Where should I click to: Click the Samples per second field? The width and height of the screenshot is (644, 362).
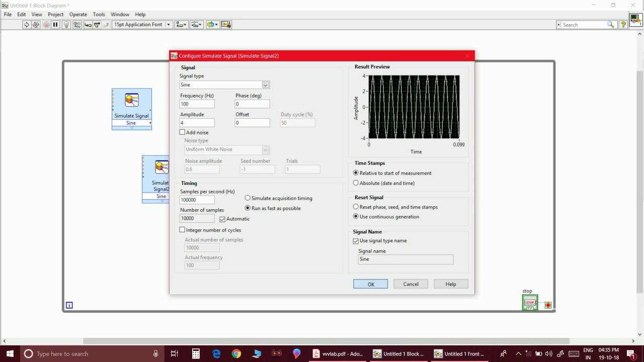click(197, 200)
